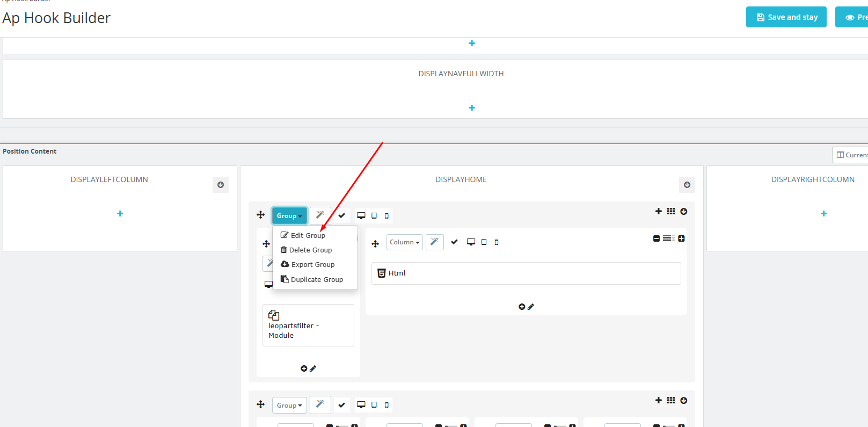This screenshot has height=427, width=868.
Task: Toggle tablet visibility for the second group
Action: coord(374,405)
